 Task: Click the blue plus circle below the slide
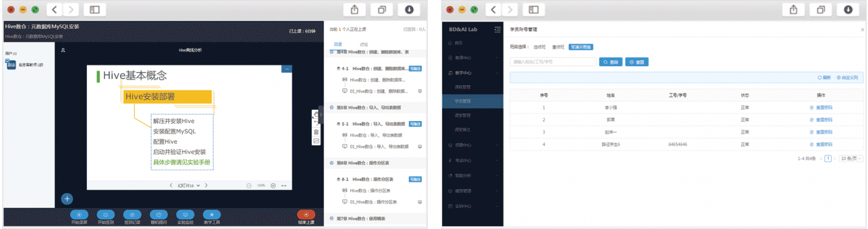click(67, 199)
